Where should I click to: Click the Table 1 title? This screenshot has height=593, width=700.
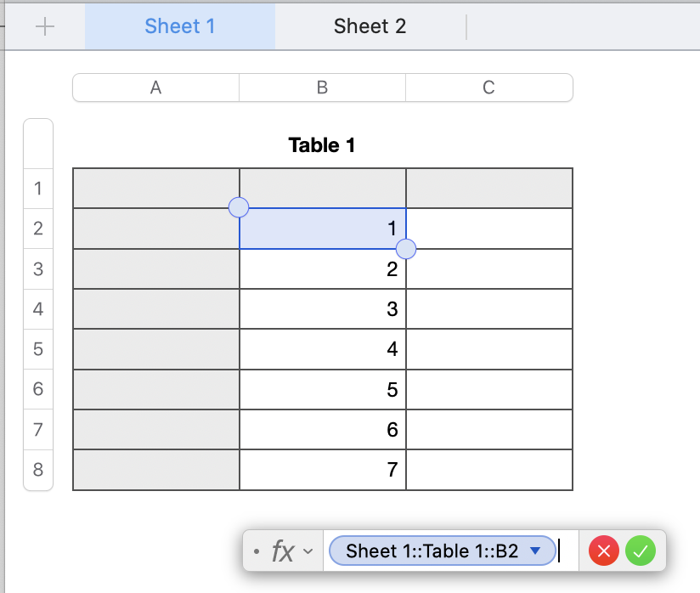(322, 145)
